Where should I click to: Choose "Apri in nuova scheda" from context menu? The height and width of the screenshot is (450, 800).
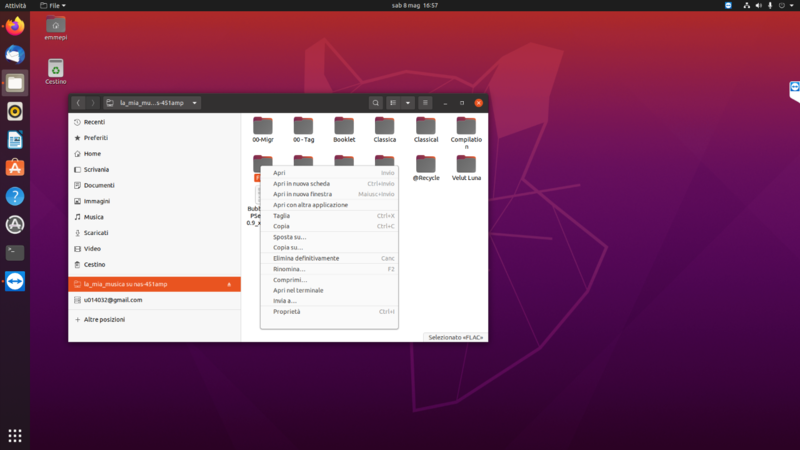[x=301, y=184]
